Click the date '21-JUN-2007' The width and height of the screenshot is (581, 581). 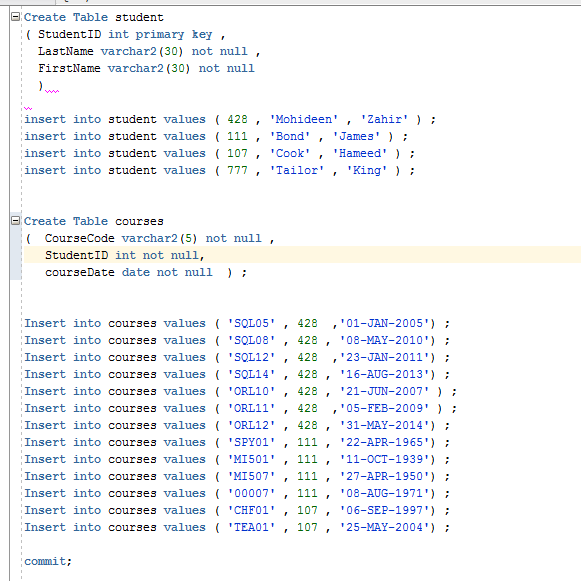click(x=384, y=391)
